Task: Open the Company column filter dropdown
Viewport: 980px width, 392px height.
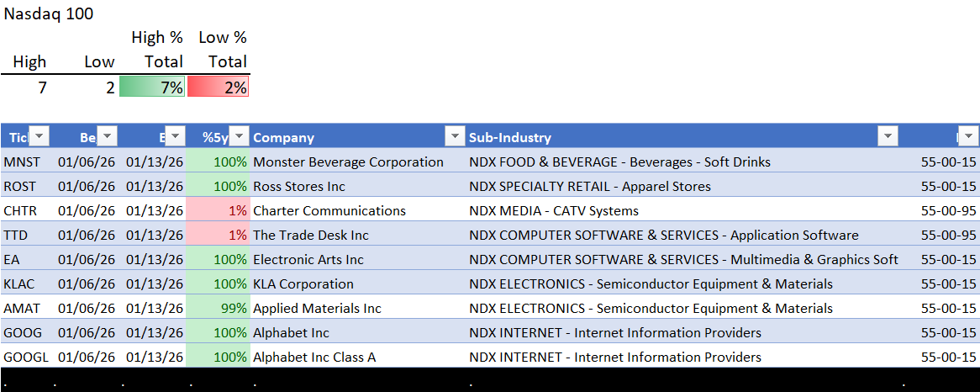Action: [x=455, y=137]
